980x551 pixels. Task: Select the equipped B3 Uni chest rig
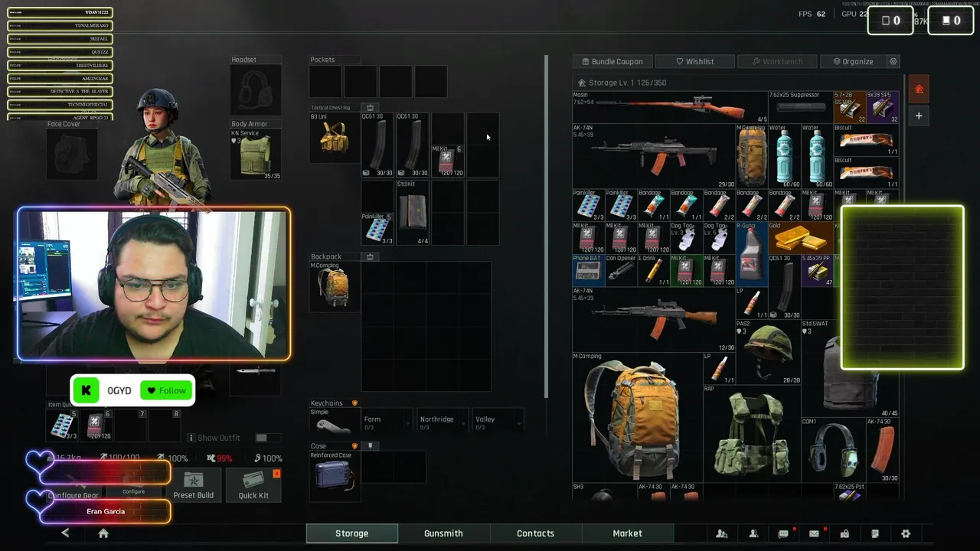pyautogui.click(x=335, y=138)
